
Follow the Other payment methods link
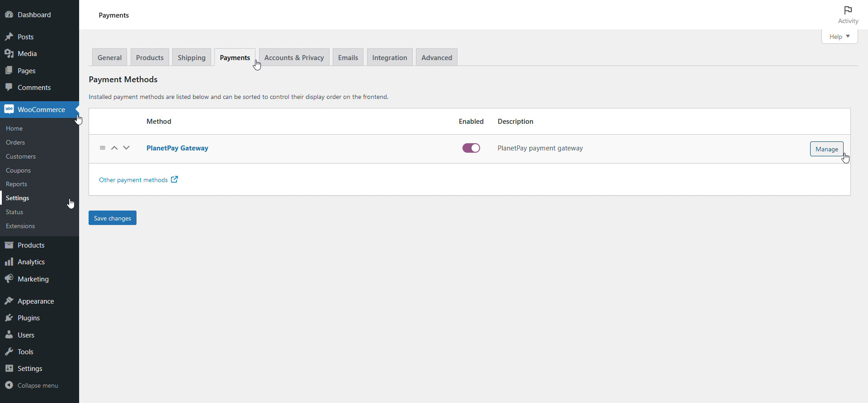[133, 180]
